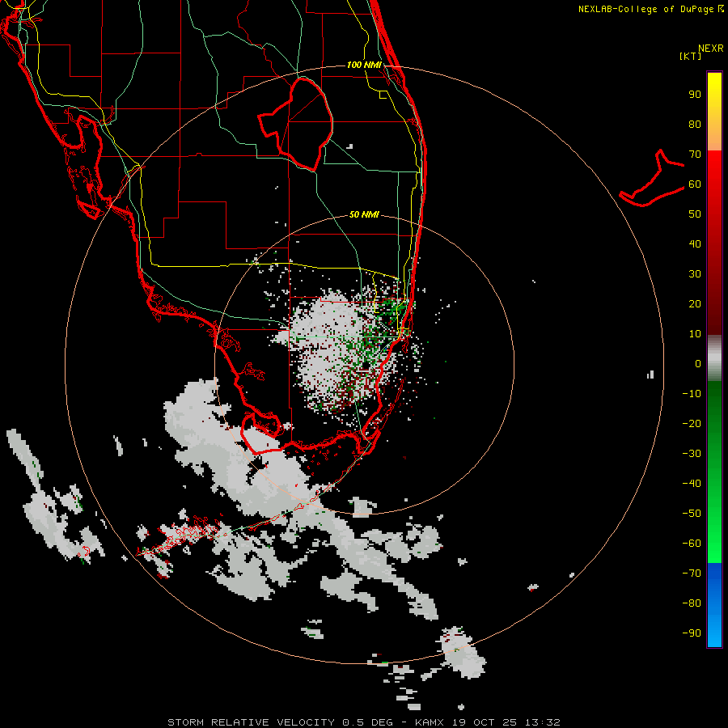Click the NEXR label above the color scale

[x=710, y=48]
